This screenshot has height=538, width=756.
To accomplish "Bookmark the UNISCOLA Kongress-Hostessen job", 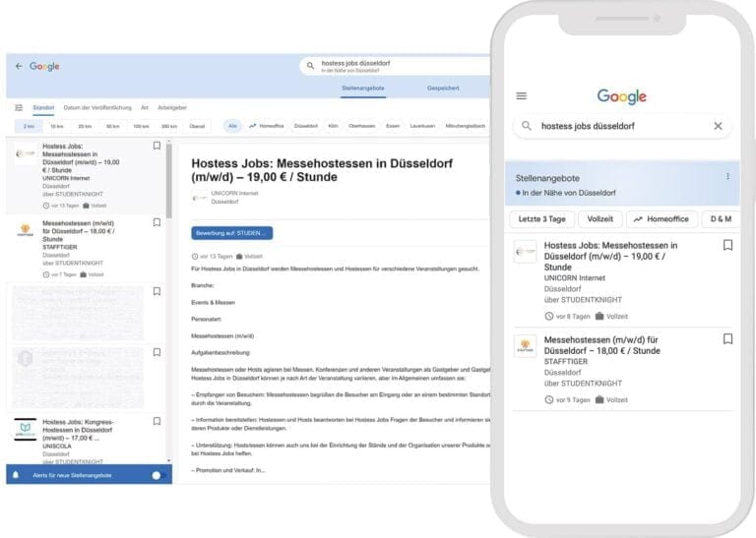I will [157, 421].
